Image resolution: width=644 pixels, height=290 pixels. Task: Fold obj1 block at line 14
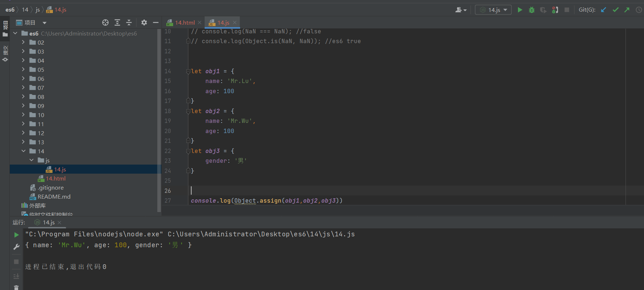click(x=188, y=71)
